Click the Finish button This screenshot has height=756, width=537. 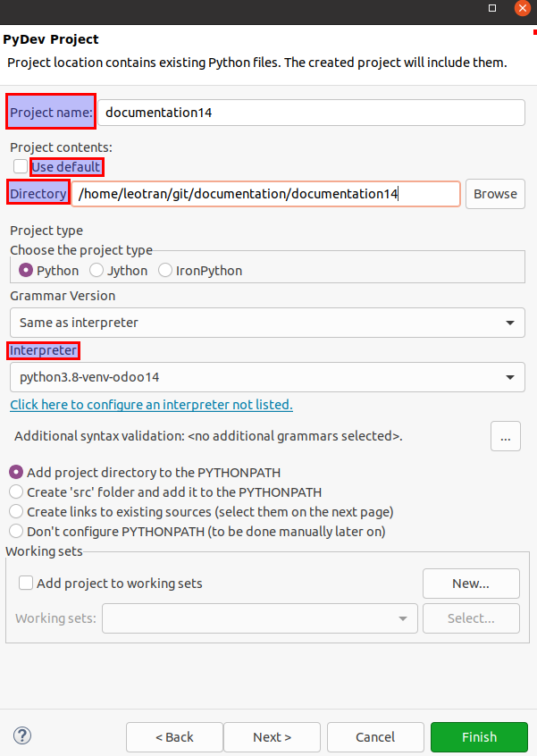click(479, 737)
